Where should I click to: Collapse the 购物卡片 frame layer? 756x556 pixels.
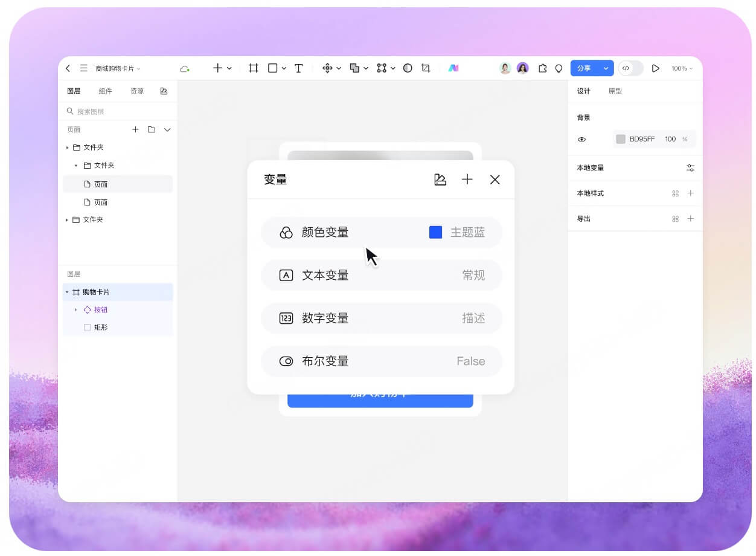(67, 293)
